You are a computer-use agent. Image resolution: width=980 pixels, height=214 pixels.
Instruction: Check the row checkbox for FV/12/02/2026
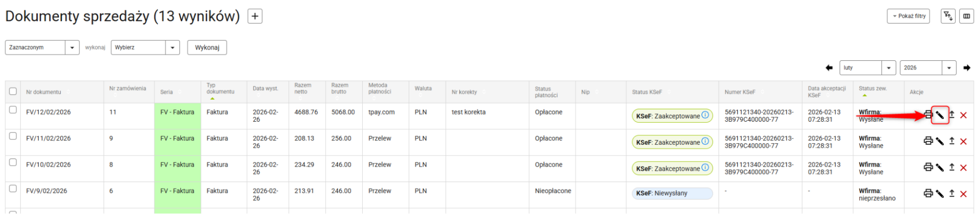pyautogui.click(x=13, y=110)
